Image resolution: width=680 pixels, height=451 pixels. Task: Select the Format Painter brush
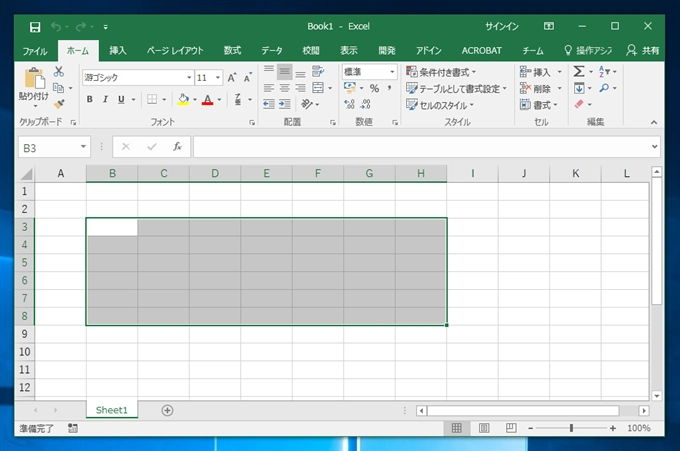tap(59, 104)
